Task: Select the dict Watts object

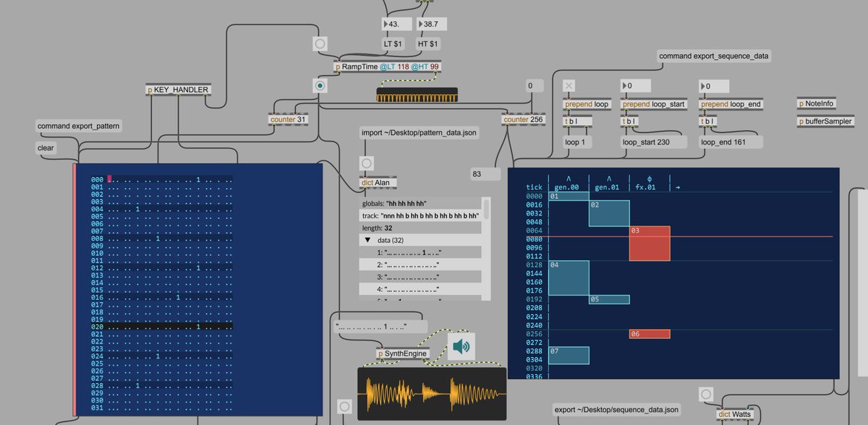Action: [735, 414]
